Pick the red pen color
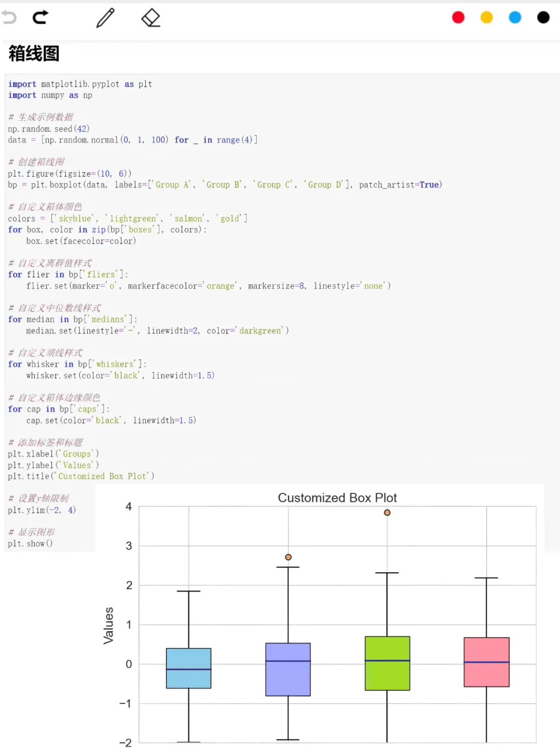The width and height of the screenshot is (560, 748). [458, 18]
